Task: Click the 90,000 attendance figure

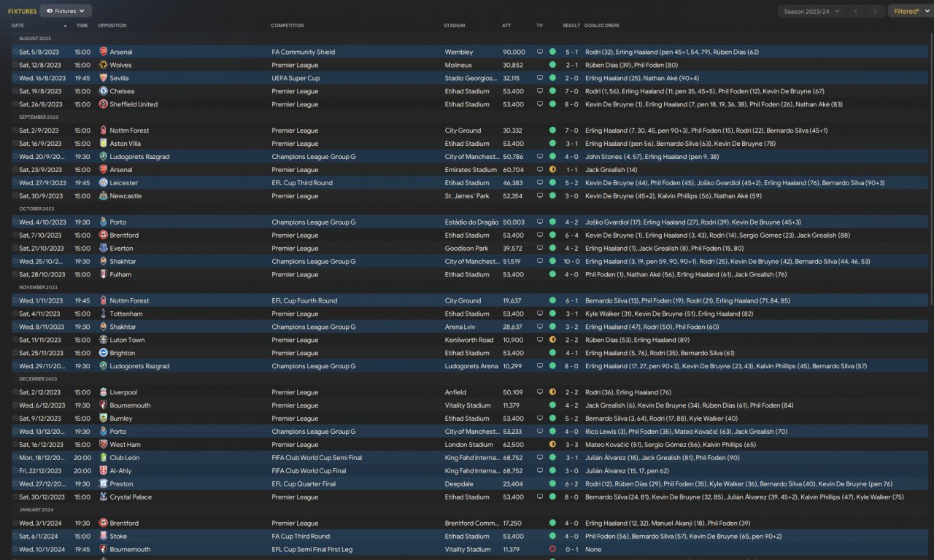Action: [x=514, y=52]
